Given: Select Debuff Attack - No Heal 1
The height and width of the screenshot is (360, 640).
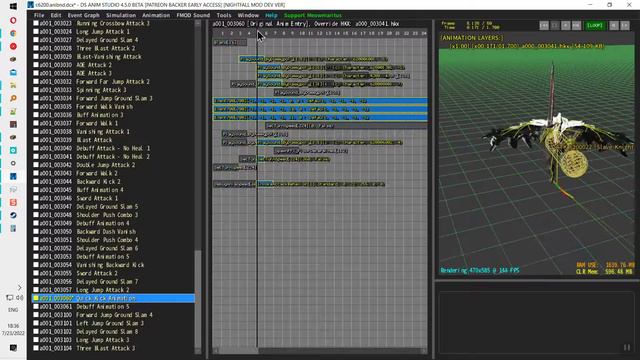Looking at the screenshot, I should click(113, 148).
